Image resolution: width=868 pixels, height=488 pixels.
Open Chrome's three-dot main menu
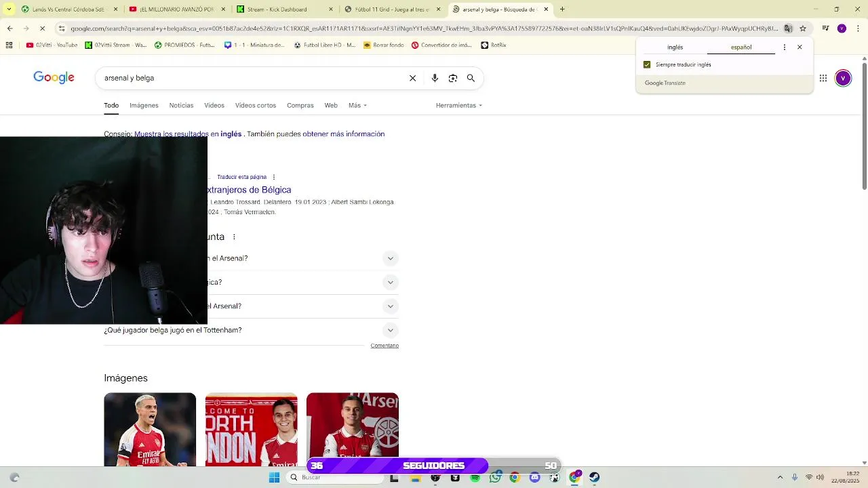[857, 28]
